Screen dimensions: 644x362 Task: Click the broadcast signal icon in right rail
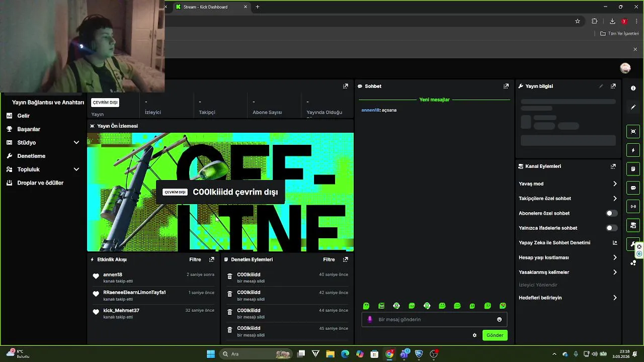tap(633, 207)
